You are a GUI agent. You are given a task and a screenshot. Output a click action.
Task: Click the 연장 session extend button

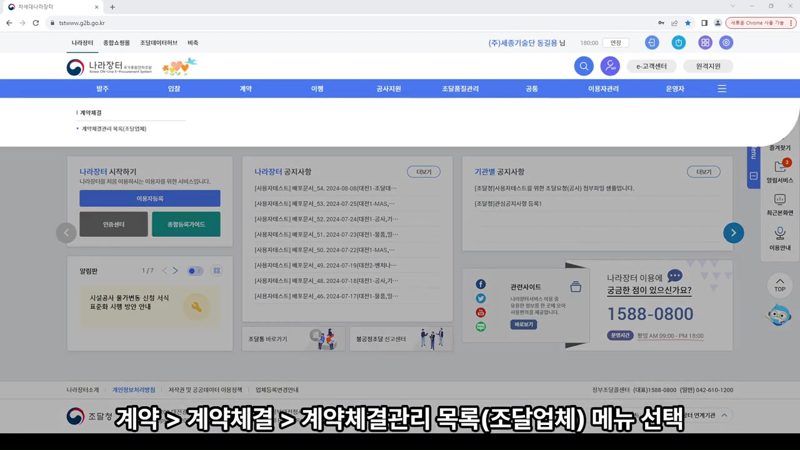[x=616, y=43]
